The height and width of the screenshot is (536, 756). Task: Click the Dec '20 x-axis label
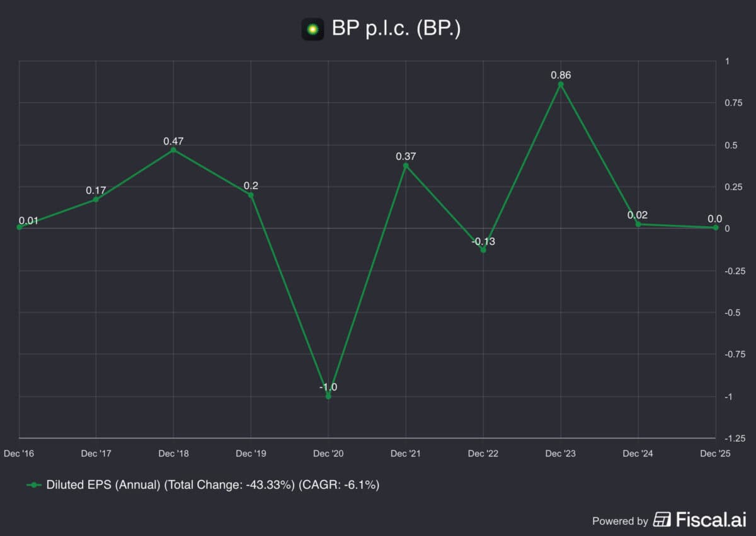tap(328, 453)
